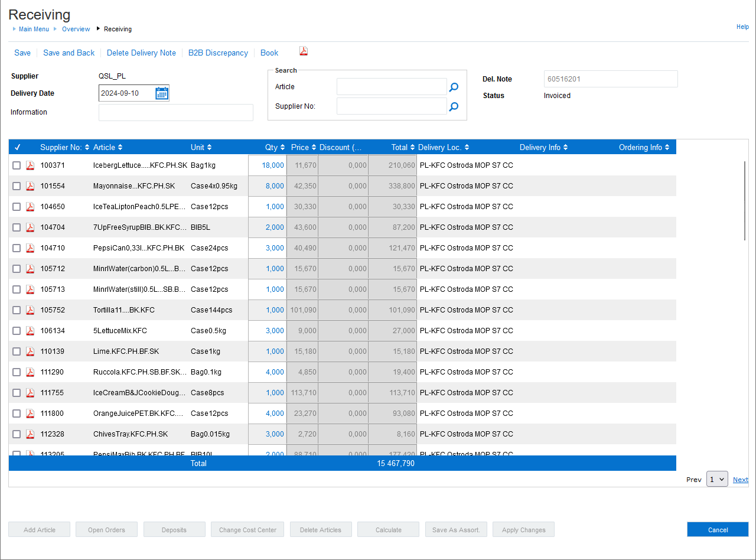The image size is (756, 560).
Task: Open PDF icon for article 104710 PepsiCan
Action: 30,248
